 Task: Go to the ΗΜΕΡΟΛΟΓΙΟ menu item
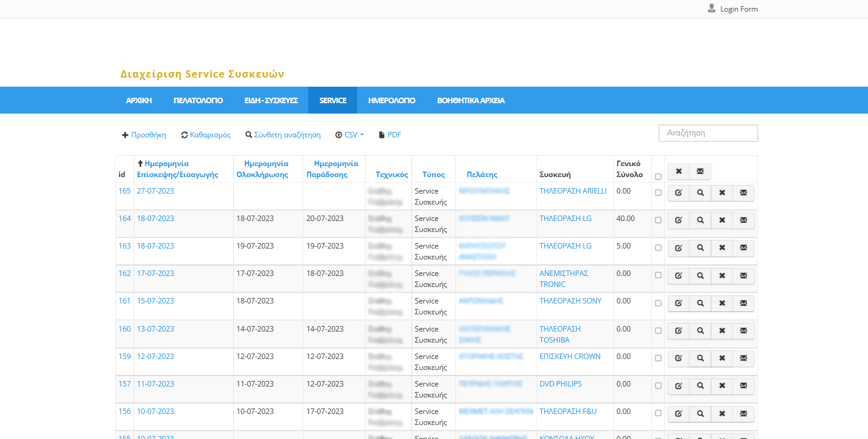click(391, 100)
